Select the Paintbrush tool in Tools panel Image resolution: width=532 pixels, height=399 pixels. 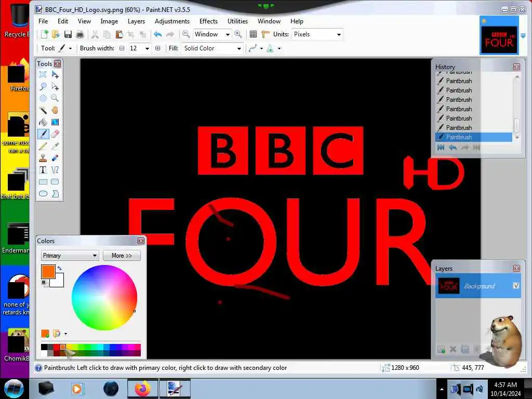pos(43,134)
